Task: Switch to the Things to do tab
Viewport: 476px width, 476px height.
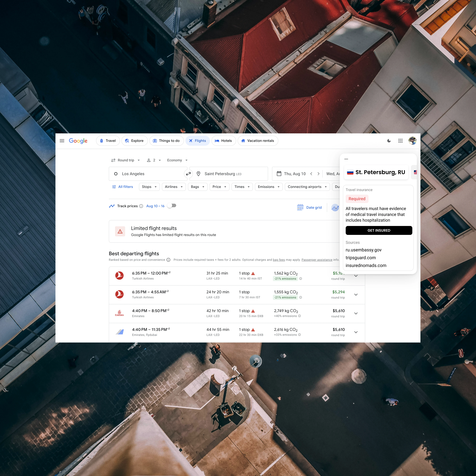Action: point(167,141)
